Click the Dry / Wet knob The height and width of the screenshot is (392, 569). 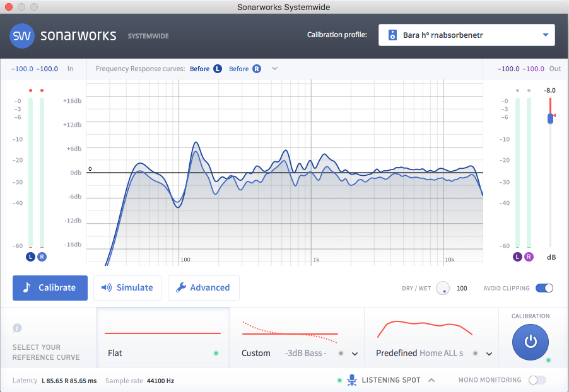tap(443, 288)
